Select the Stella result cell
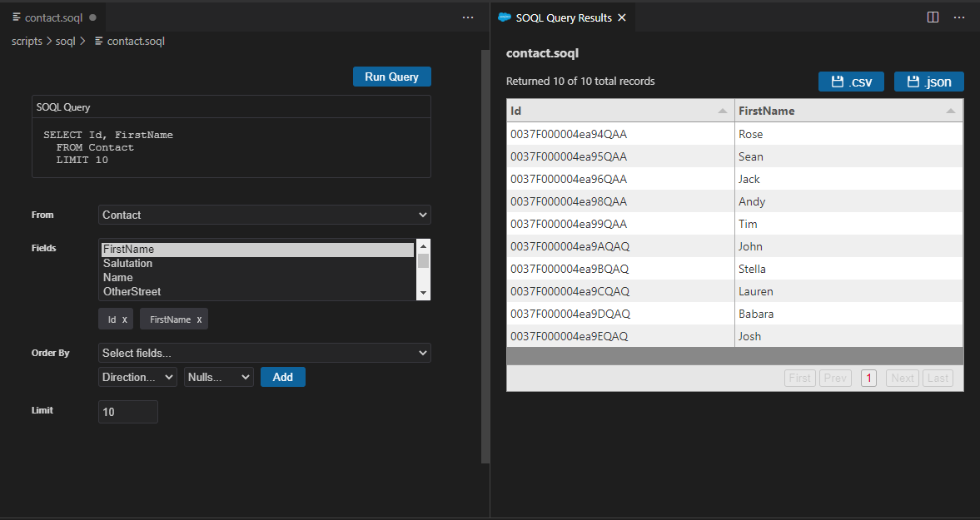 tap(848, 269)
